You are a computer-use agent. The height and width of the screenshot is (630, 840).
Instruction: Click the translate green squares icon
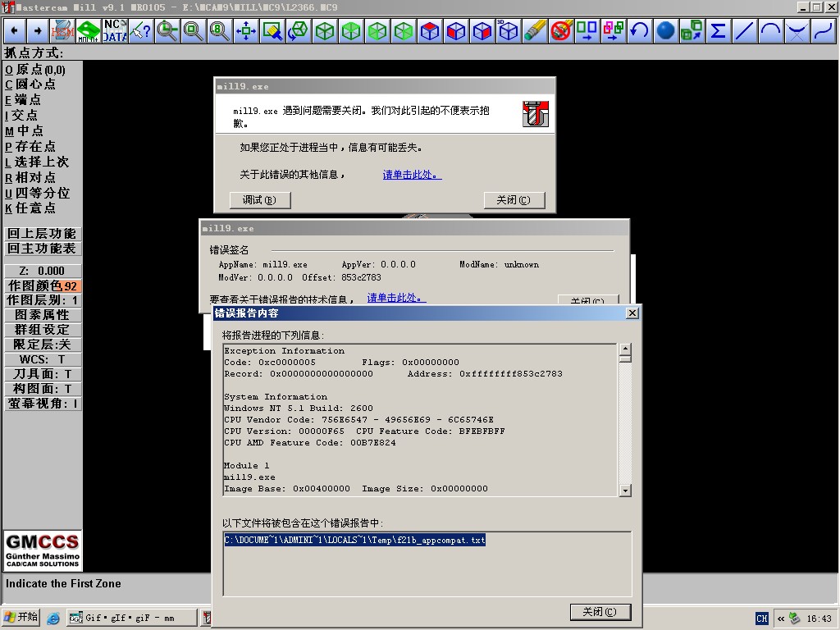click(587, 31)
